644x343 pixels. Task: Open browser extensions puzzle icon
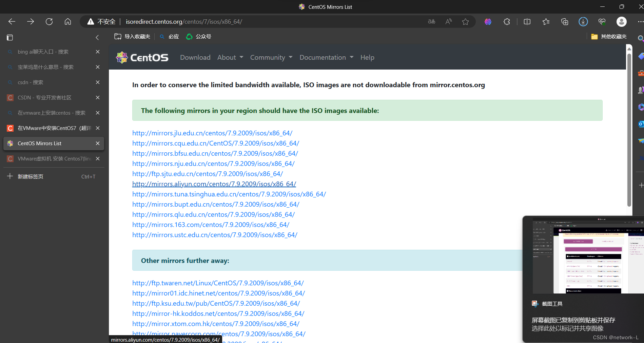click(x=507, y=22)
